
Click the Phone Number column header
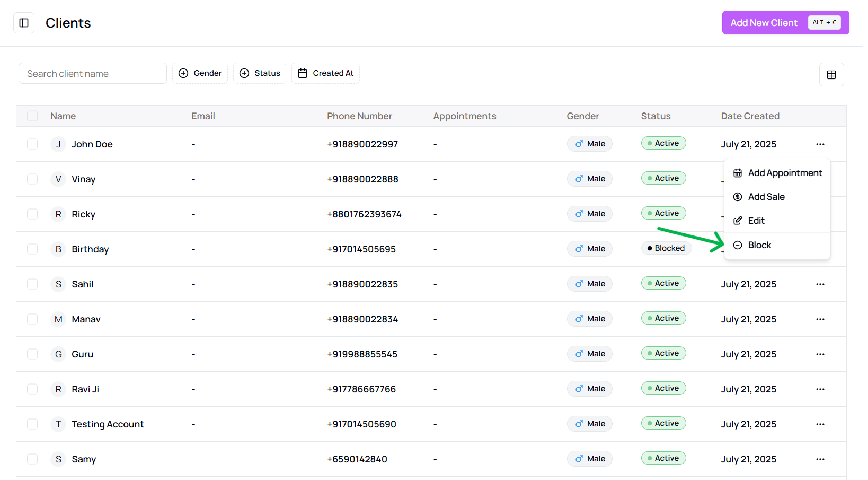click(359, 116)
